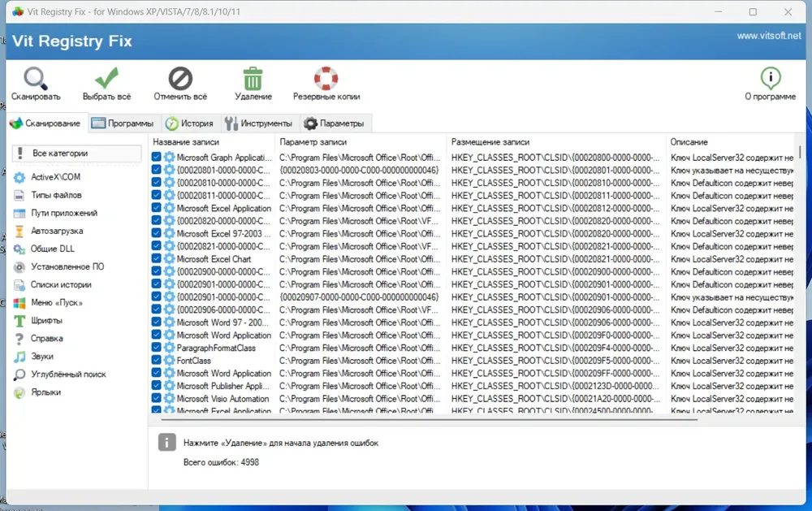
Task: Toggle the checkbox for Microsoft Excel Chart
Action: pyautogui.click(x=157, y=259)
